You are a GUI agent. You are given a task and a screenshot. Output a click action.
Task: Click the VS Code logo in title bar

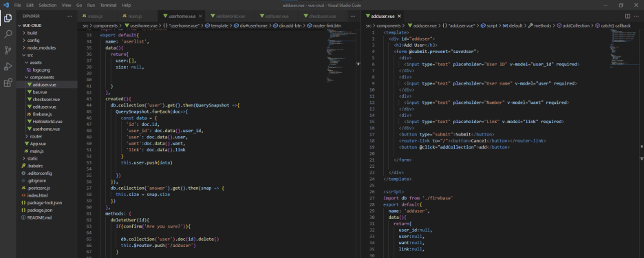click(x=6, y=5)
